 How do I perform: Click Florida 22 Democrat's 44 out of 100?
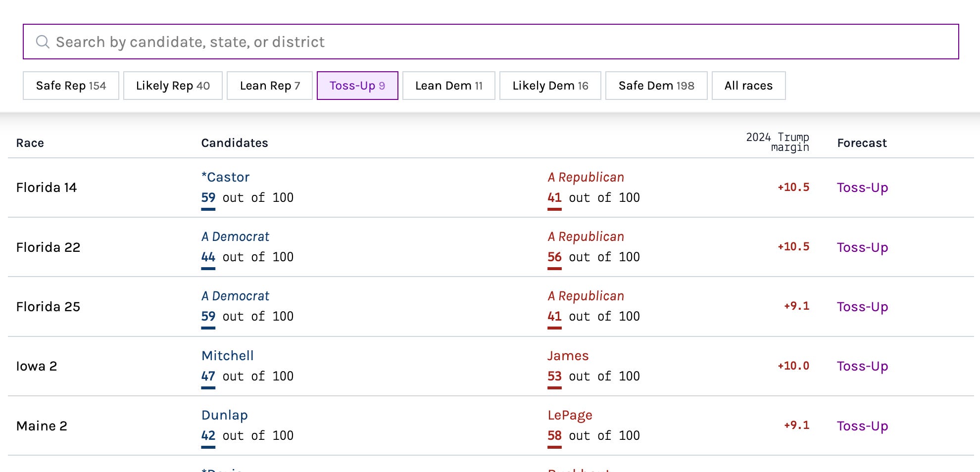pos(247,257)
